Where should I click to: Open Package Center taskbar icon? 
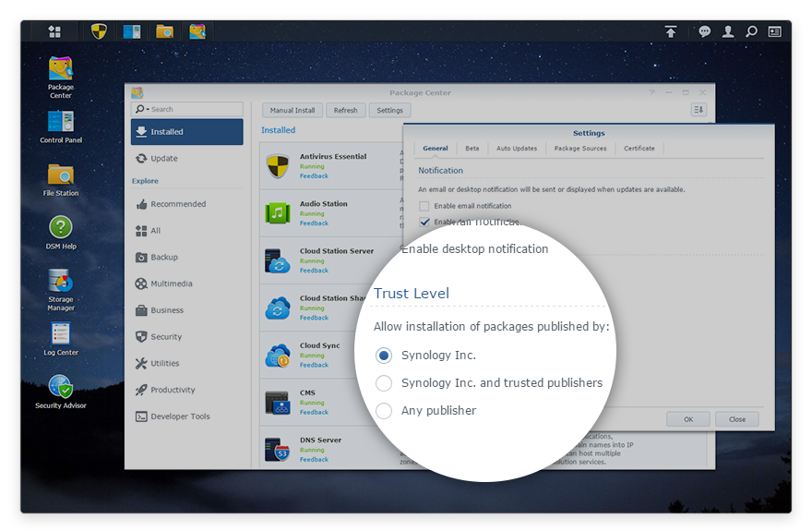click(x=197, y=31)
